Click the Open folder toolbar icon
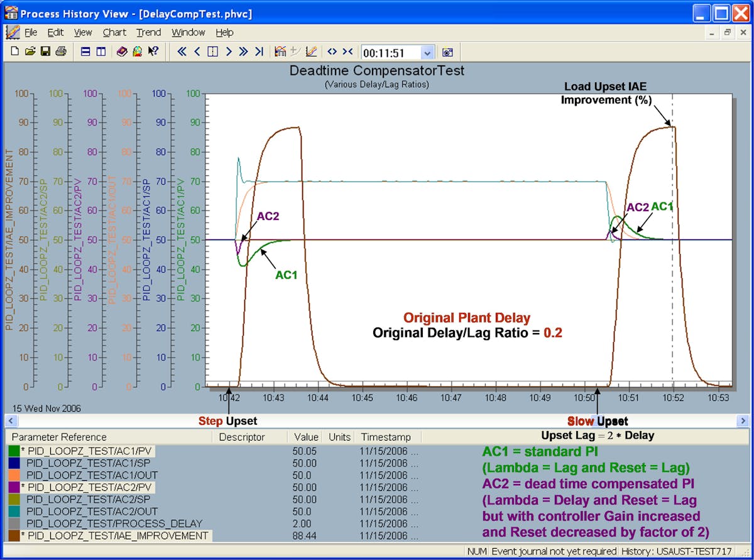Viewport: 754px width, 560px height. point(30,52)
